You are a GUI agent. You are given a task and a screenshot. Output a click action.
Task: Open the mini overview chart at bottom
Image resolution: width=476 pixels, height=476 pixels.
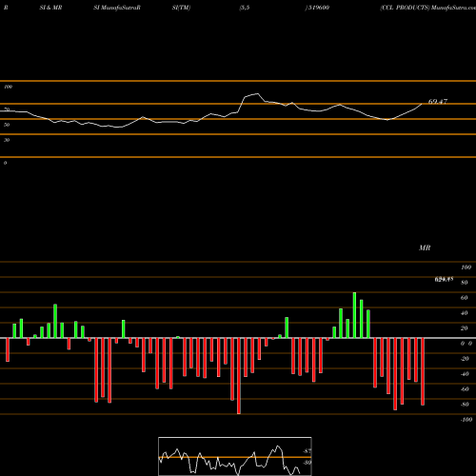[235, 456]
